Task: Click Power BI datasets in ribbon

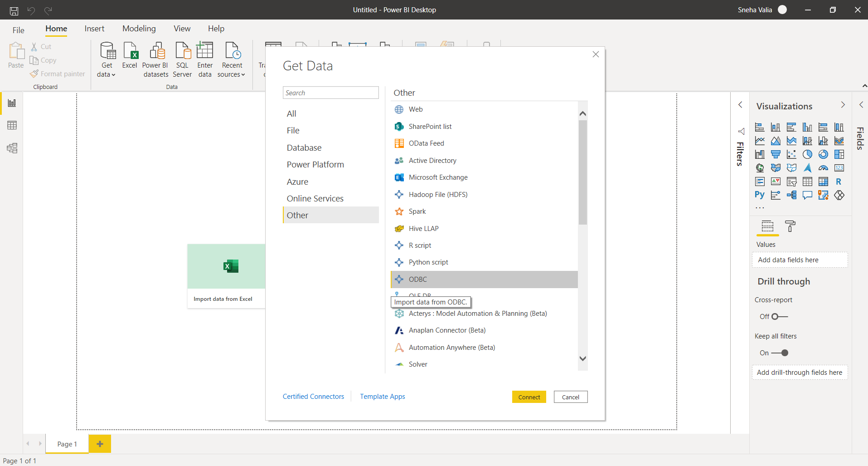Action: pyautogui.click(x=155, y=59)
